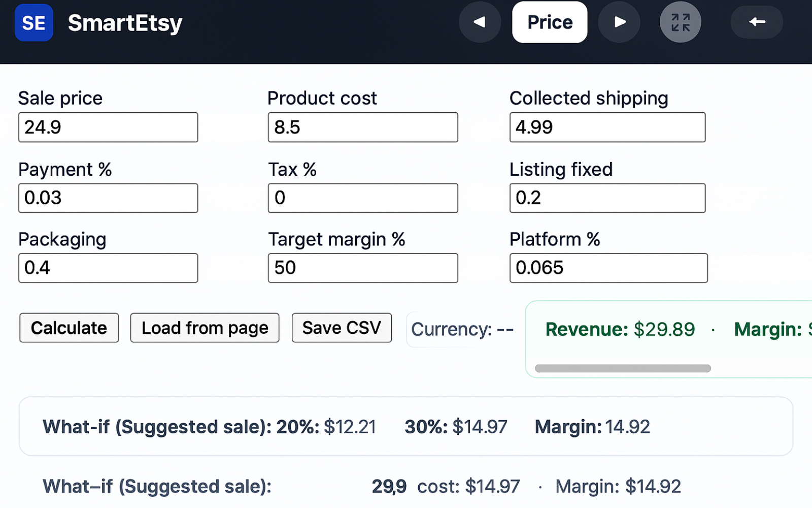Click the Save CSV button

(342, 328)
